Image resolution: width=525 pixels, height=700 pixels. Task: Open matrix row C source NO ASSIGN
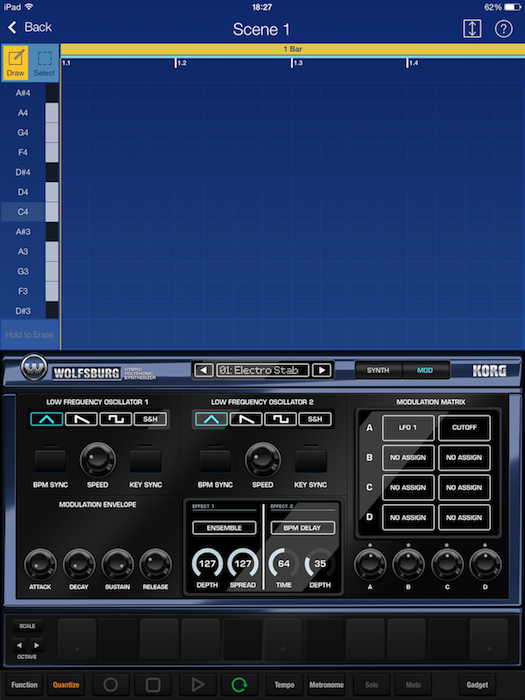(408, 488)
